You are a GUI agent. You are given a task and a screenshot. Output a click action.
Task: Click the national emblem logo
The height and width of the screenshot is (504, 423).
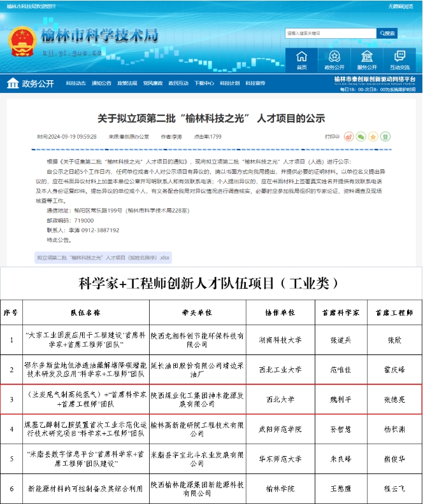22,42
